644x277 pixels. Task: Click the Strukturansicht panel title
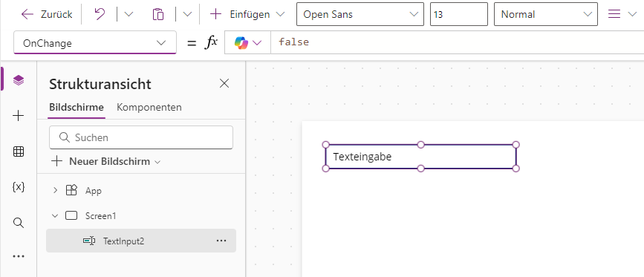tap(100, 84)
